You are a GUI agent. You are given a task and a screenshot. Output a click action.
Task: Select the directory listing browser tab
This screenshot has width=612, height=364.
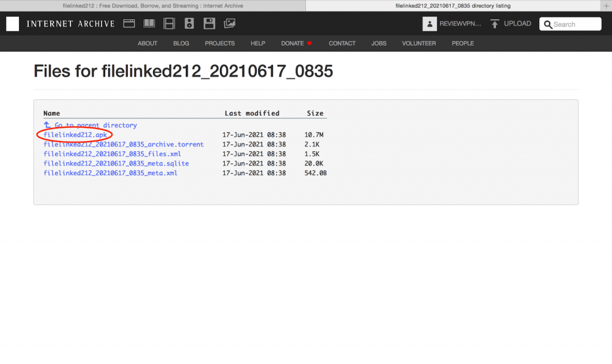click(453, 5)
